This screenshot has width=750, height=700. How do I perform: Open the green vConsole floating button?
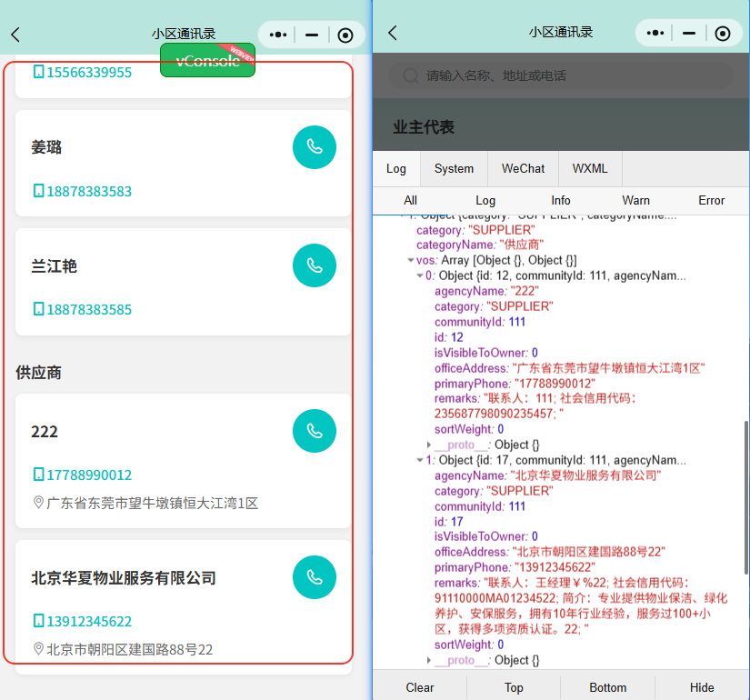(x=207, y=61)
